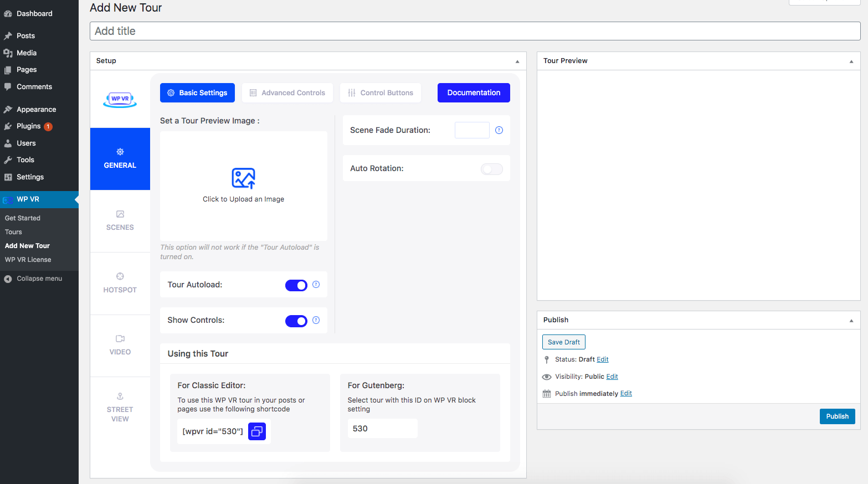Select the HOTSPOT vertical tab

pos(120,284)
